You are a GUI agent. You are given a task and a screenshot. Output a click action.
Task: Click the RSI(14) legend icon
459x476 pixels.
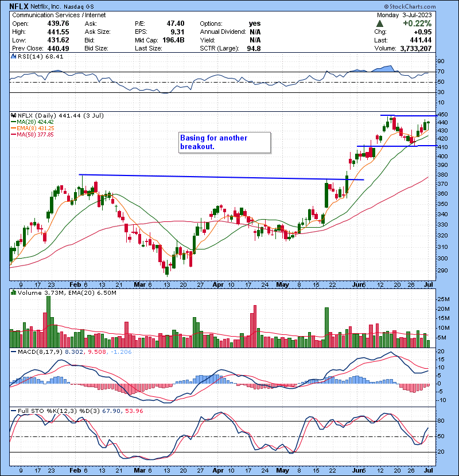coord(13,57)
